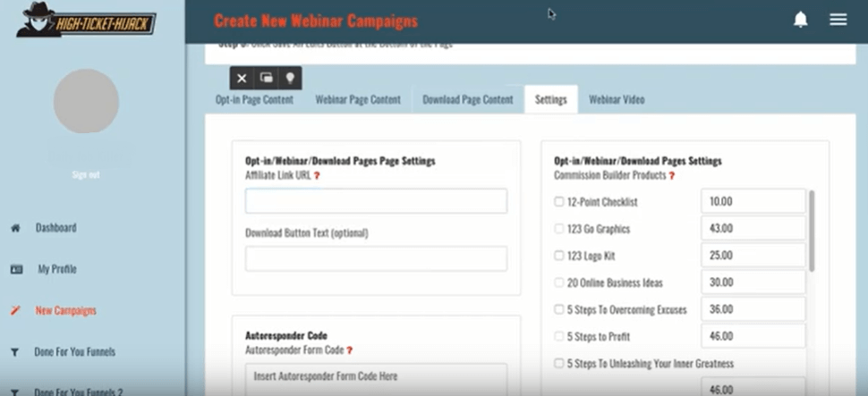Screen dimensions: 868x396
Task: Check the 12-Point Checklist checkbox
Action: pyautogui.click(x=558, y=201)
